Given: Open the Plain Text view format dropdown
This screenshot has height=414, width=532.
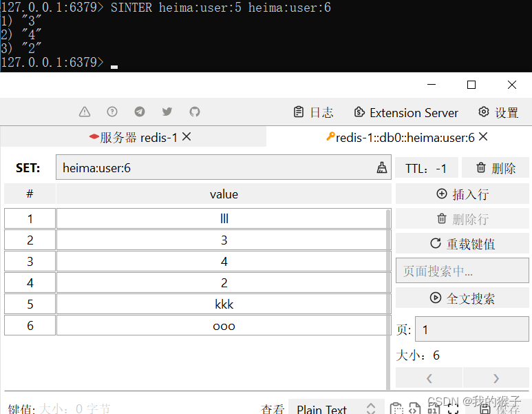Looking at the screenshot, I should [x=336, y=409].
